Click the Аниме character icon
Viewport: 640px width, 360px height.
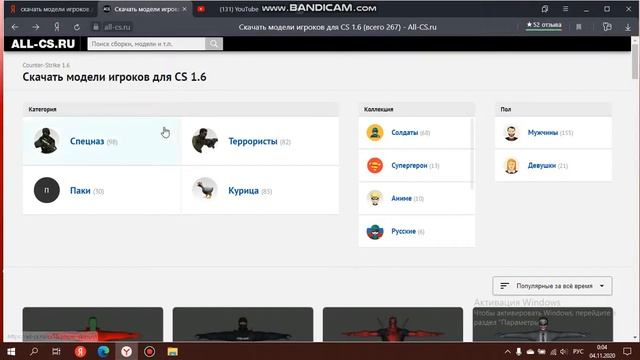pos(375,198)
